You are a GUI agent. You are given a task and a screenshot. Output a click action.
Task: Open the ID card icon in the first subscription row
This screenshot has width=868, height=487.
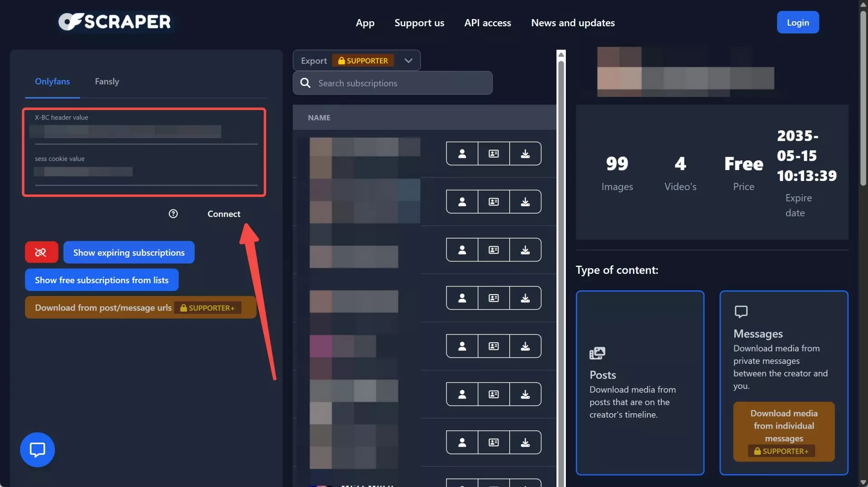point(493,153)
